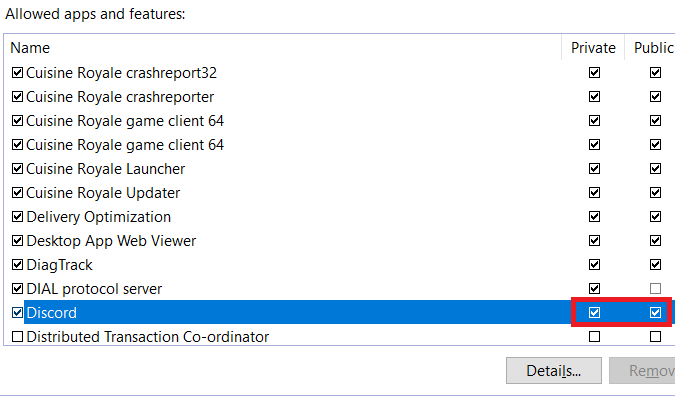Uncheck Public for Desktop App Web Viewer
This screenshot has width=675, height=403.
(655, 241)
